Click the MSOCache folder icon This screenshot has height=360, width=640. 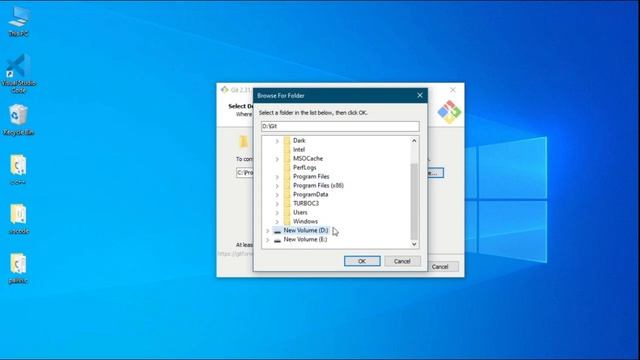[287, 158]
